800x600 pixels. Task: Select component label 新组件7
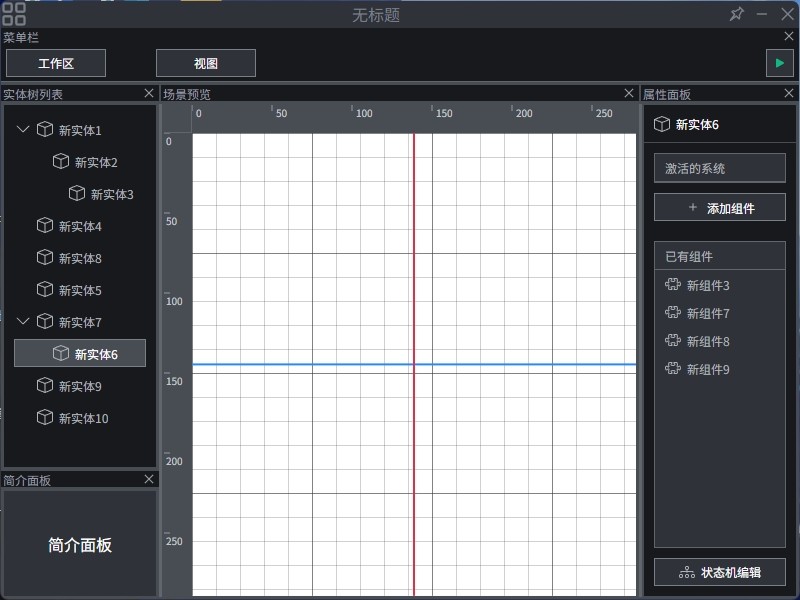[x=708, y=314]
